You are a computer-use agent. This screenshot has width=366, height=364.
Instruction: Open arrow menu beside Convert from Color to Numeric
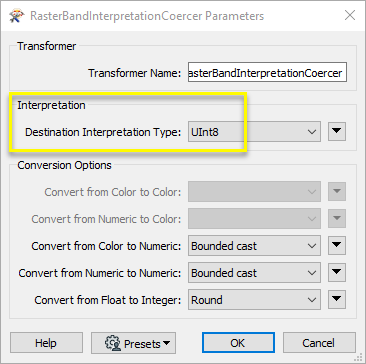337,246
